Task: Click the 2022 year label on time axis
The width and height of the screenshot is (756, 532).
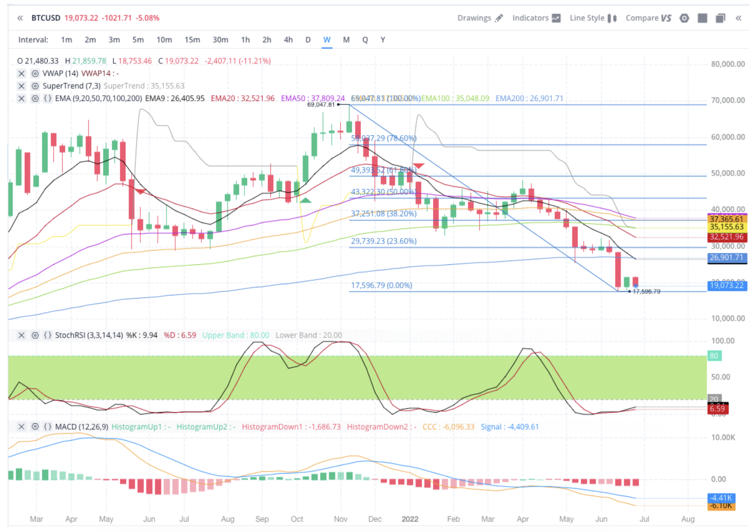Action: [x=410, y=519]
